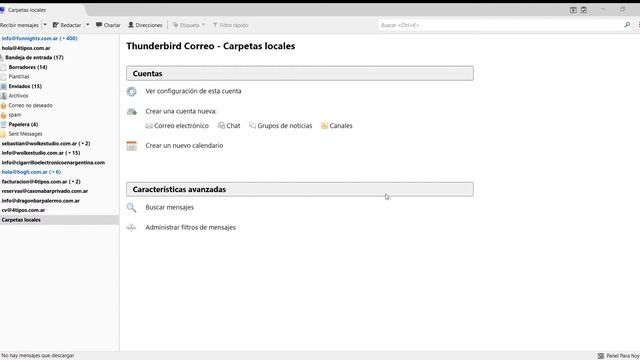
Task: Toggle the Panel Para hoy pane
Action: coord(618,356)
